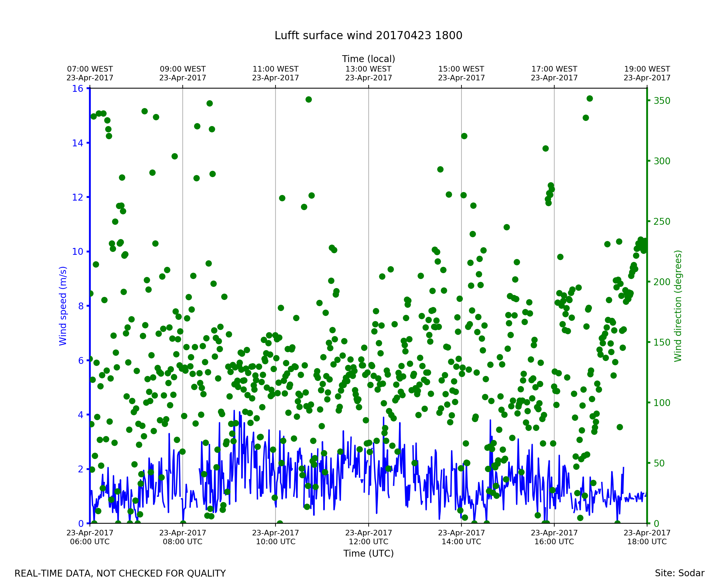The image size is (719, 588).
Task: Click the plot title 'Lufft surface wind 20170423 1800'
Action: (x=368, y=36)
